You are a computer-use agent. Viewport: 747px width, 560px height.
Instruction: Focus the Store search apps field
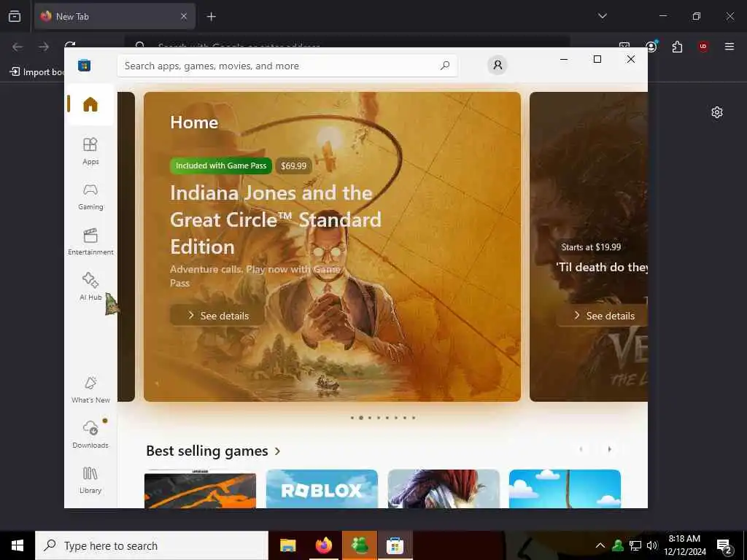287,66
